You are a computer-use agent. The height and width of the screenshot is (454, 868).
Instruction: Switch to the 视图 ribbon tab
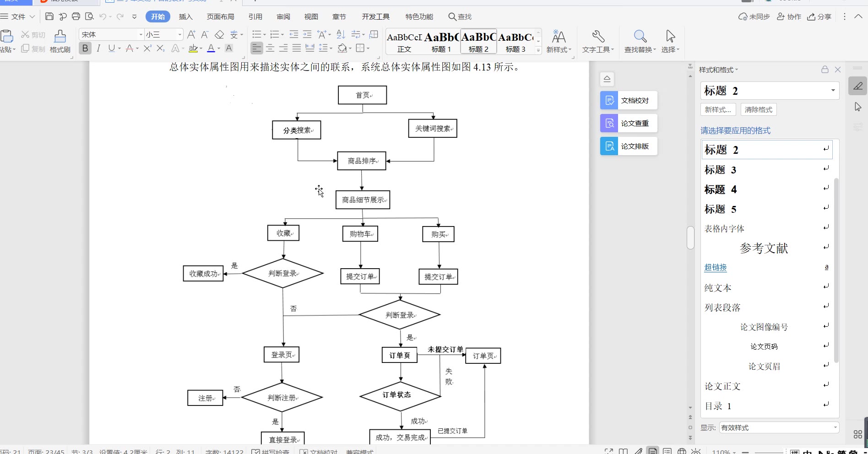pos(311,16)
